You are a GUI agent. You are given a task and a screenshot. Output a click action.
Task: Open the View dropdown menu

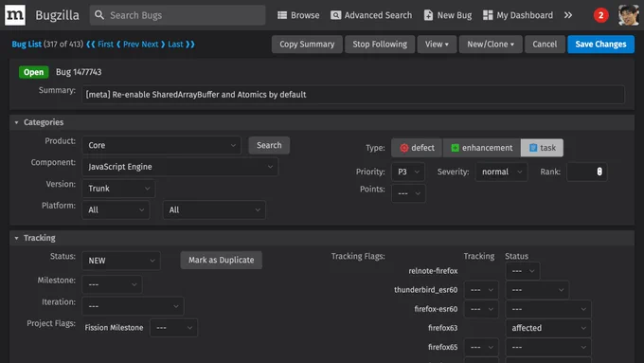click(437, 45)
